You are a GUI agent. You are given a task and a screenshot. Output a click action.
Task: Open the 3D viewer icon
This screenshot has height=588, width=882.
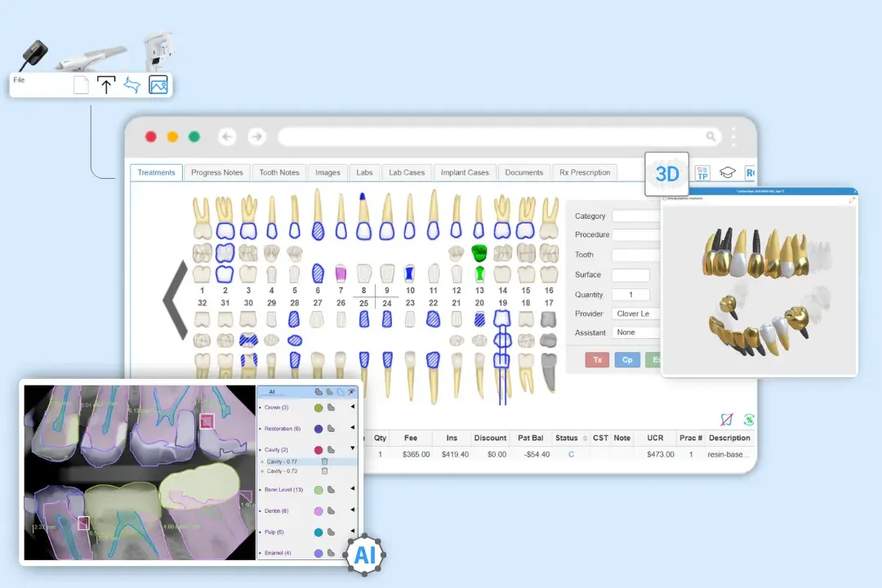pos(667,174)
